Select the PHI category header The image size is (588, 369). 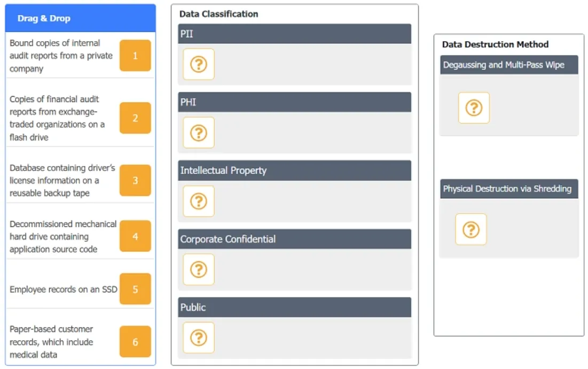pos(295,102)
